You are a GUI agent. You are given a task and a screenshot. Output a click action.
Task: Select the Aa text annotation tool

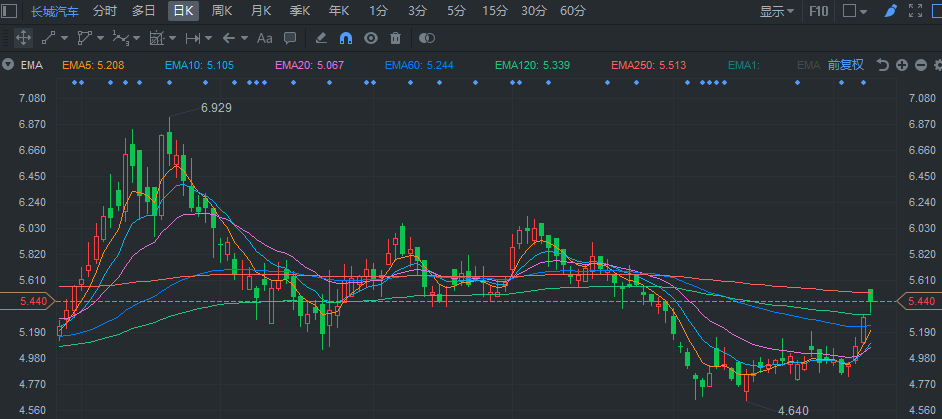tap(264, 38)
